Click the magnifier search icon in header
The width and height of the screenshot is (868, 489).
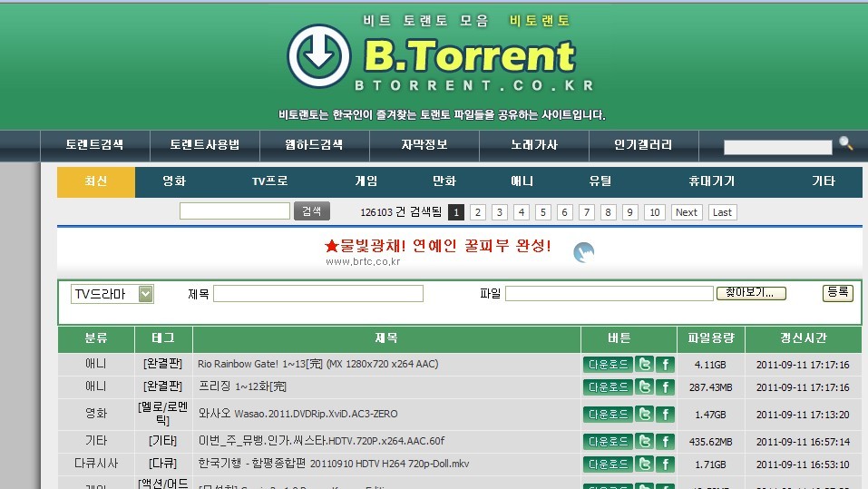[846, 143]
